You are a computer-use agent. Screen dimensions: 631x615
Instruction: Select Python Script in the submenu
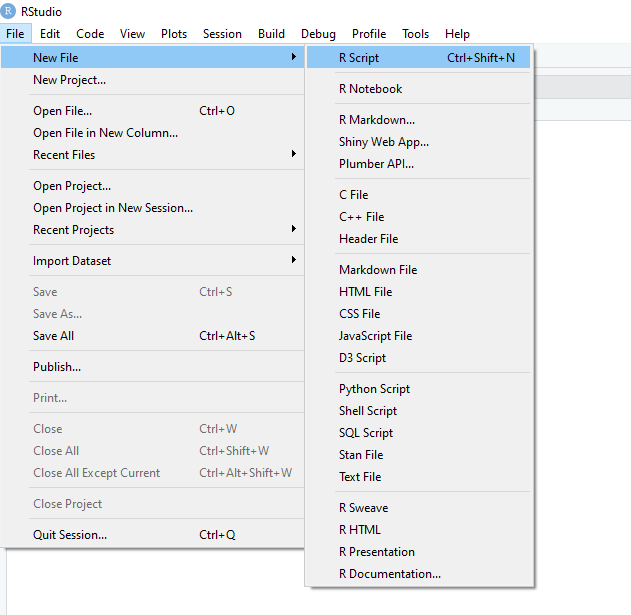(x=374, y=389)
